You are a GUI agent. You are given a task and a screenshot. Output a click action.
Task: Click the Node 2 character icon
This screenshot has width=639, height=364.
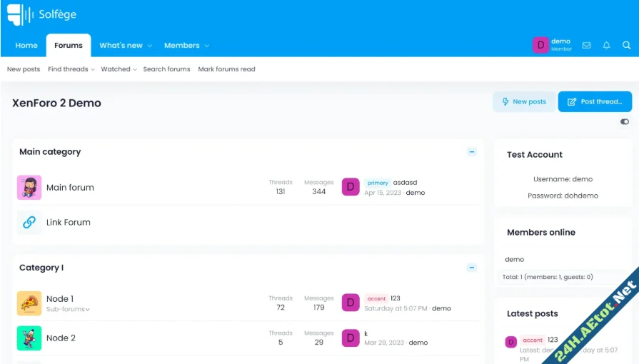29,338
